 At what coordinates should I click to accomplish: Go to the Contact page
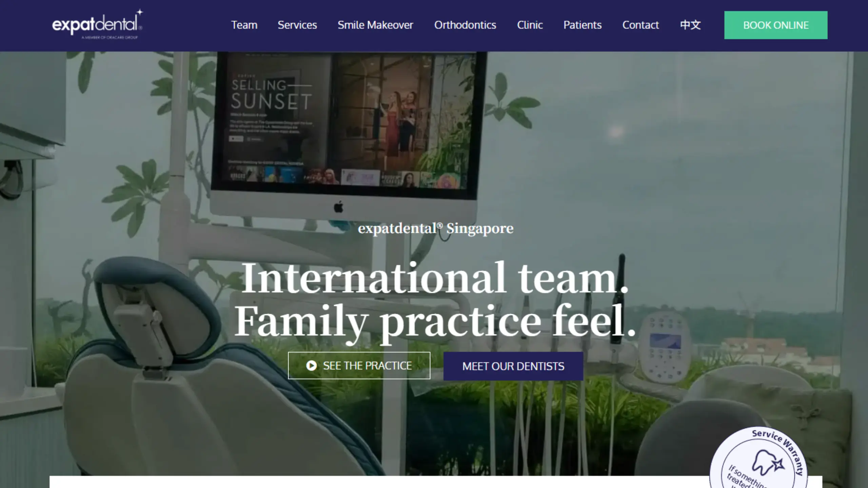click(640, 25)
